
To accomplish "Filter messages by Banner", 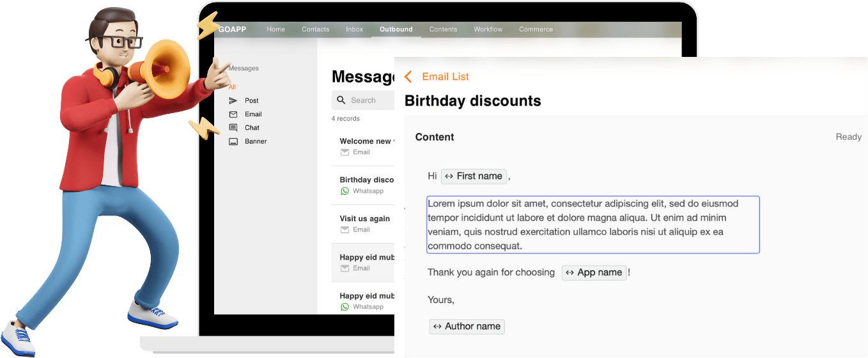I will pos(256,141).
